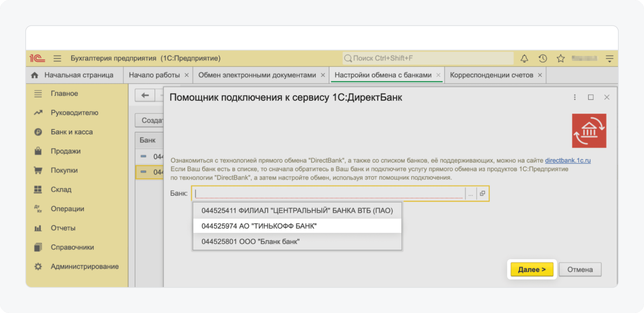644x313 pixels.
Task: Click the Далее > button
Action: tap(532, 269)
